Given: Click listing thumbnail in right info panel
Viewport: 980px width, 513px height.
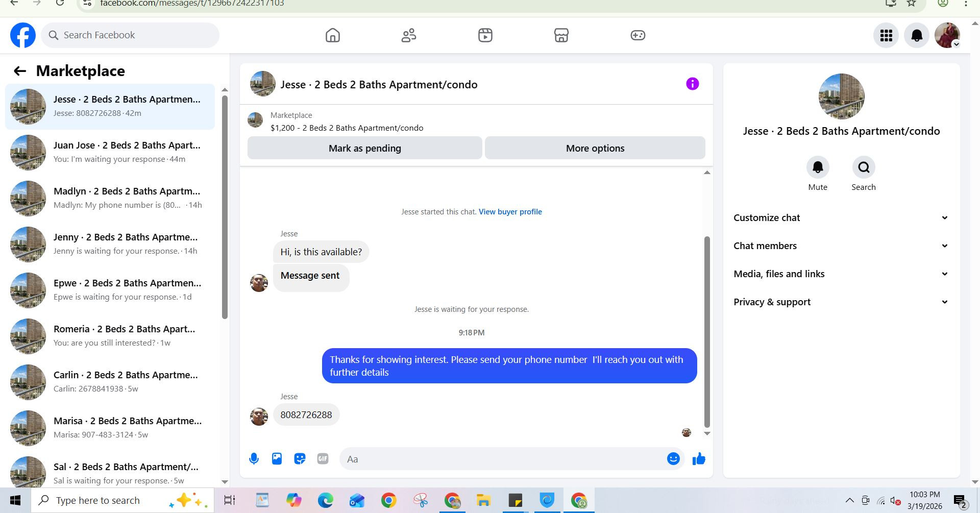Looking at the screenshot, I should tap(841, 96).
